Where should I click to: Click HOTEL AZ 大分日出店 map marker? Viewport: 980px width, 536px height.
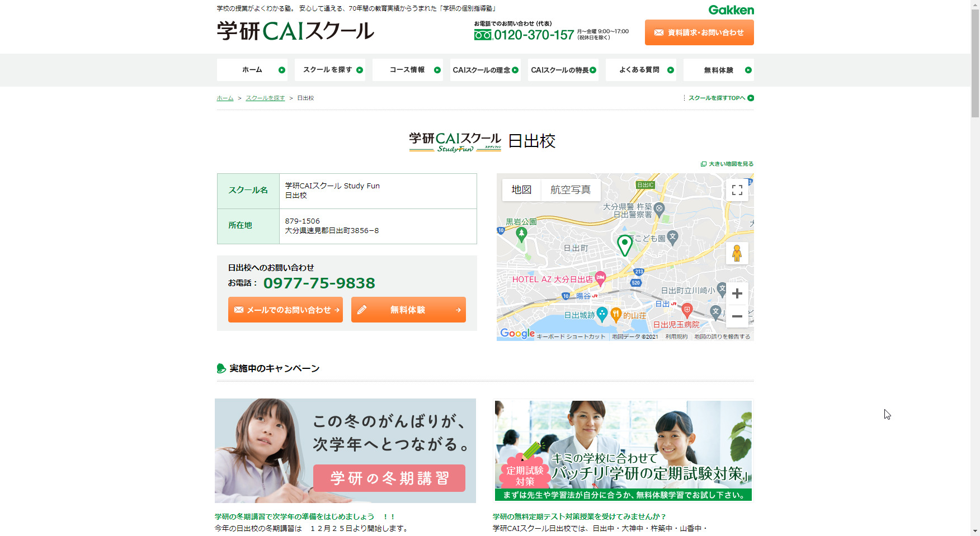coord(600,277)
